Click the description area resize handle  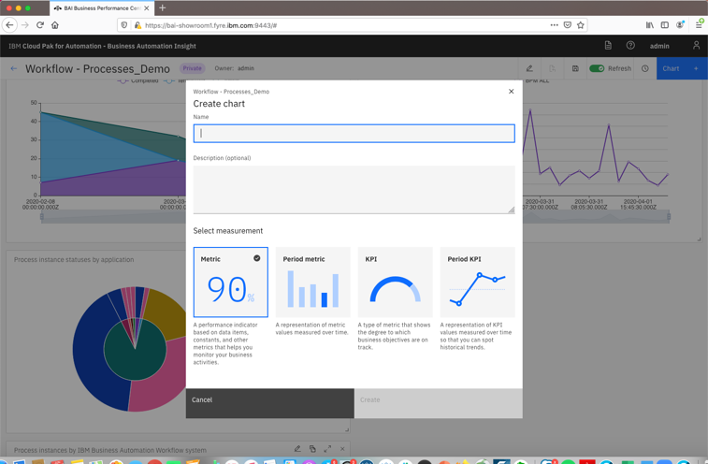pyautogui.click(x=511, y=210)
